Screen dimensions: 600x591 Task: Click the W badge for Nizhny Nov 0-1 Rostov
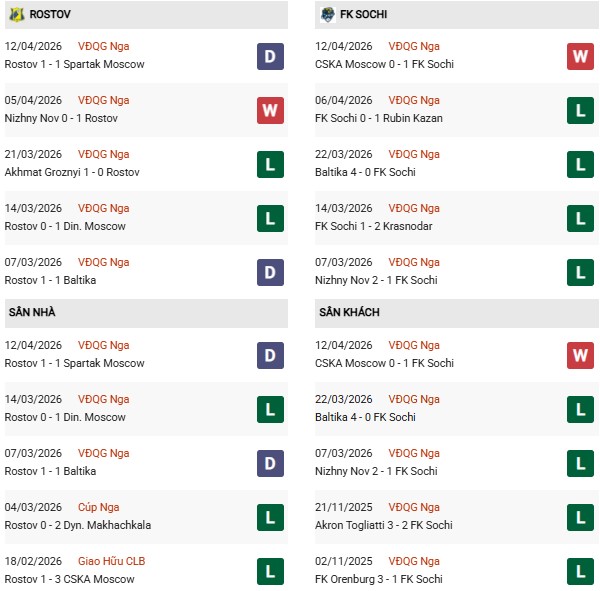[x=270, y=110]
